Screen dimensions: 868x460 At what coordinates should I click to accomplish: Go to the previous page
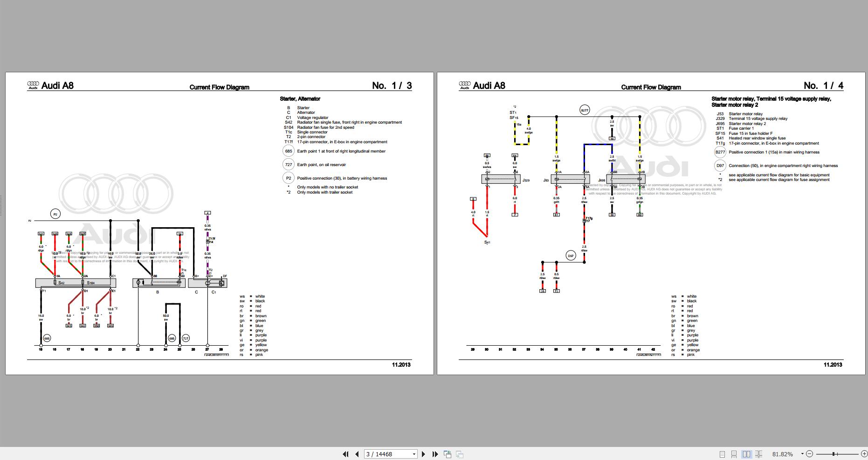click(x=357, y=454)
